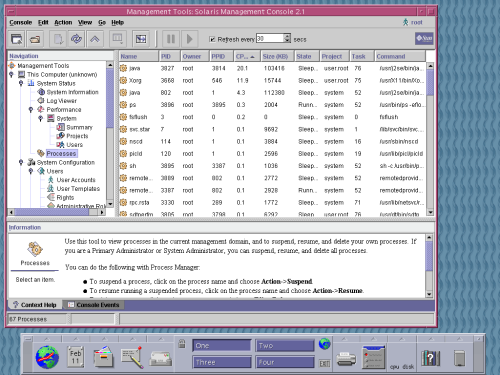This screenshot has height=375, width=500.
Task: Open the help books panel icon
Action: [x=430, y=358]
